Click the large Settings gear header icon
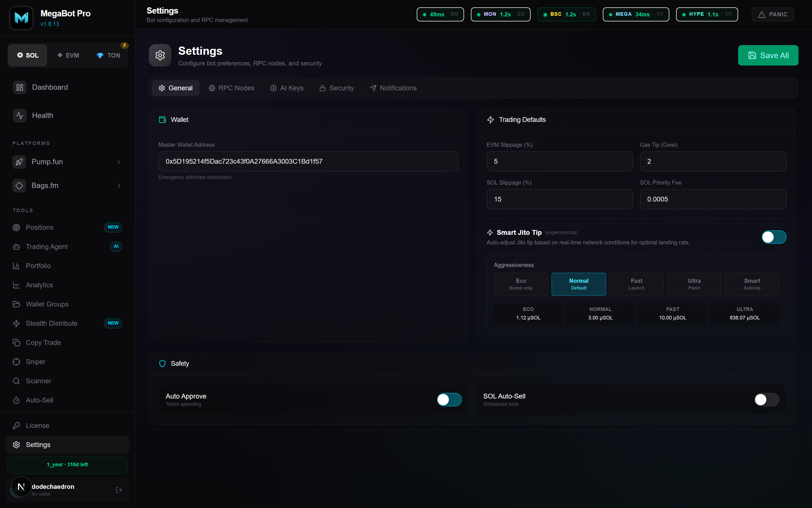 tap(160, 55)
